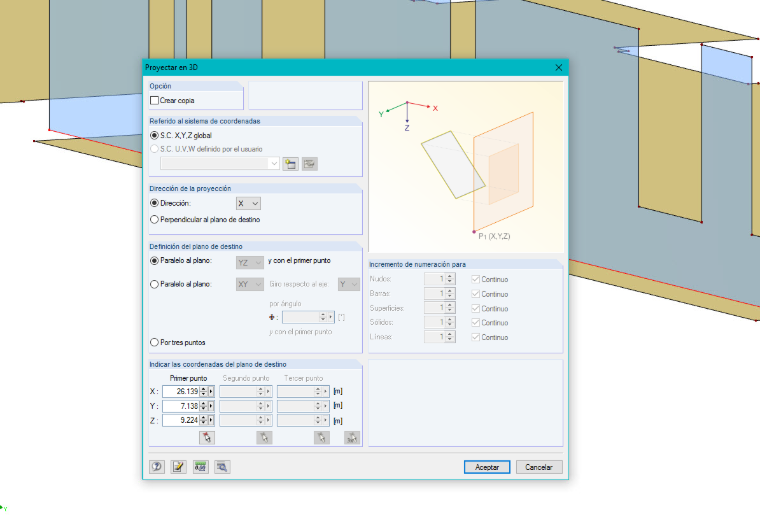Click the X coordinate spinner arrows
The image size is (760, 531).
coord(204,391)
